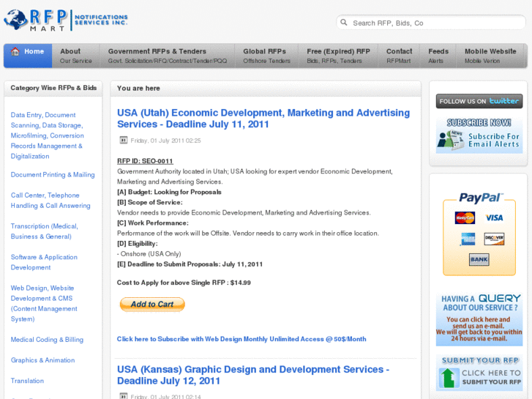This screenshot has width=532, height=399.
Task: Click the calendar icon beside Friday date
Action: pos(123,140)
